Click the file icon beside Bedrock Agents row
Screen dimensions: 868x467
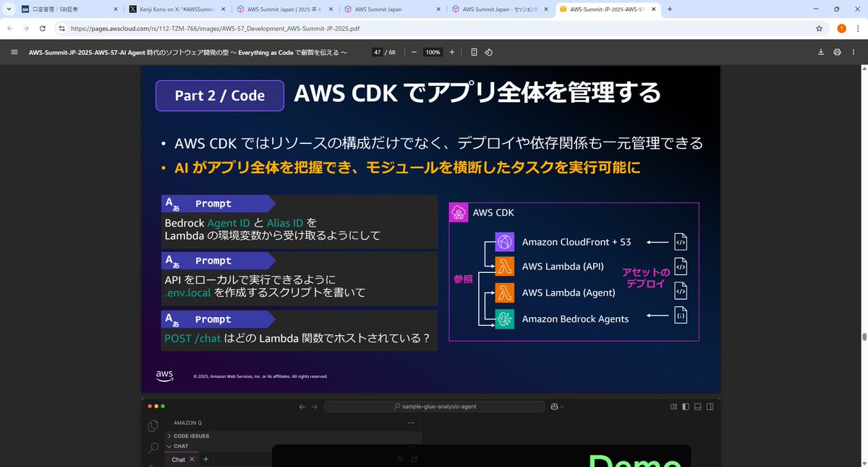(x=680, y=315)
